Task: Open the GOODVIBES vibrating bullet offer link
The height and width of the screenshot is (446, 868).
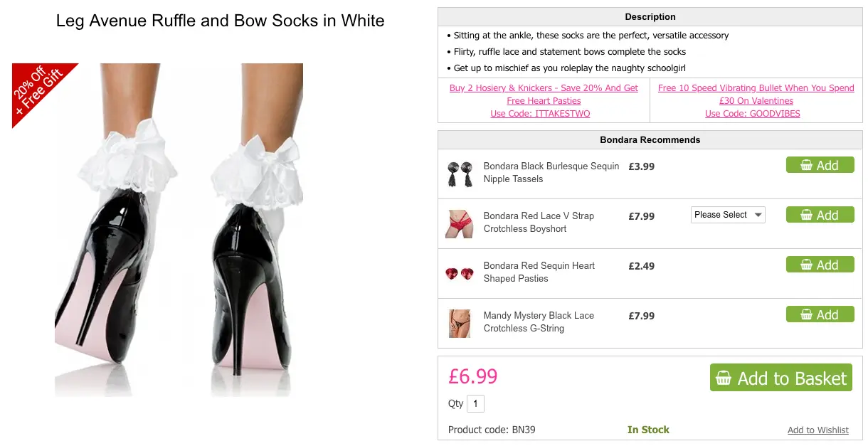Action: coord(756,100)
